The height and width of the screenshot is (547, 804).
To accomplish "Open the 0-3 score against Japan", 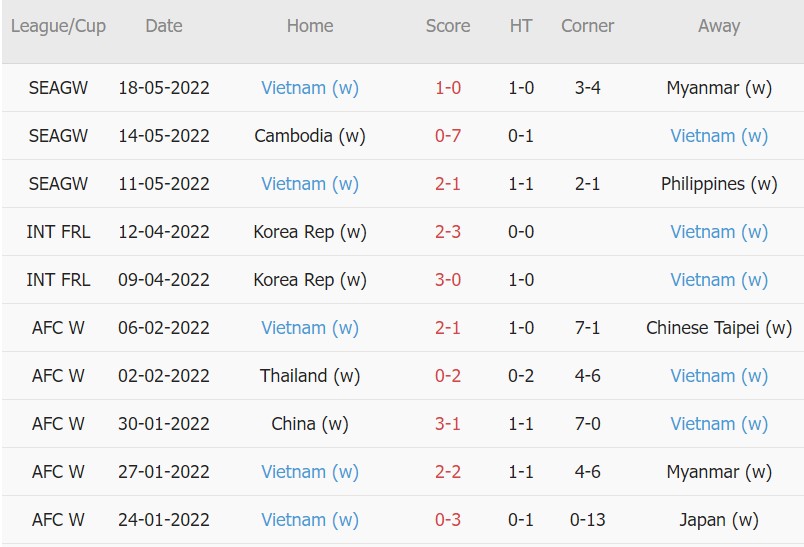I will [447, 520].
